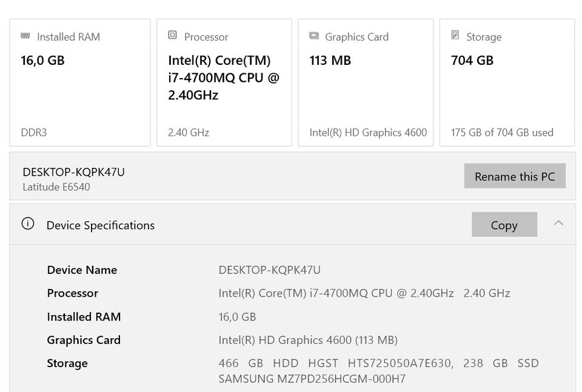Viewport: 582px width, 392px height.
Task: Click the Storage row drive details text
Action: pos(378,371)
